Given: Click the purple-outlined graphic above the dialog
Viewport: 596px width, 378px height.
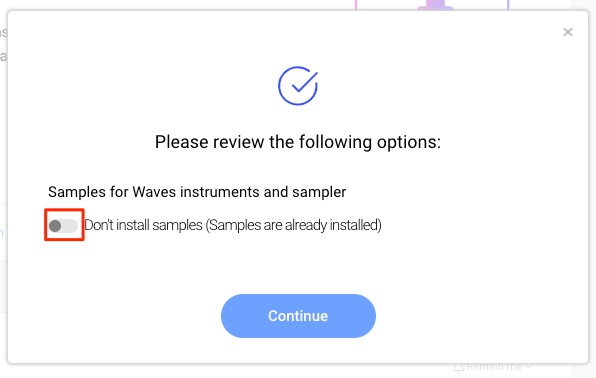Looking at the screenshot, I should click(432, 5).
